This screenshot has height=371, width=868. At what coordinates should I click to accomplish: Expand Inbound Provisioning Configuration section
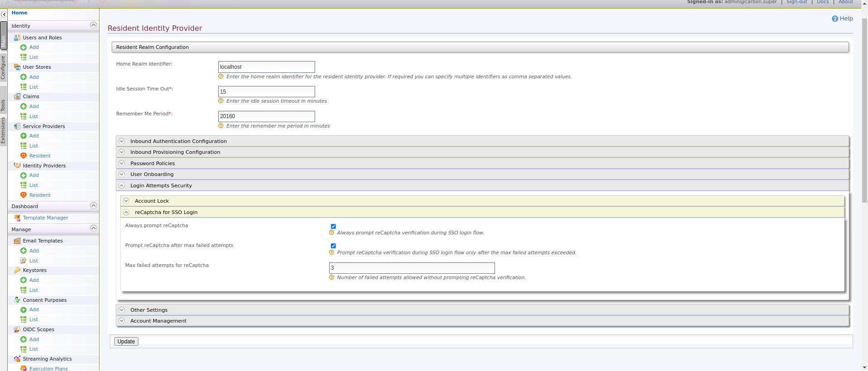[482, 152]
